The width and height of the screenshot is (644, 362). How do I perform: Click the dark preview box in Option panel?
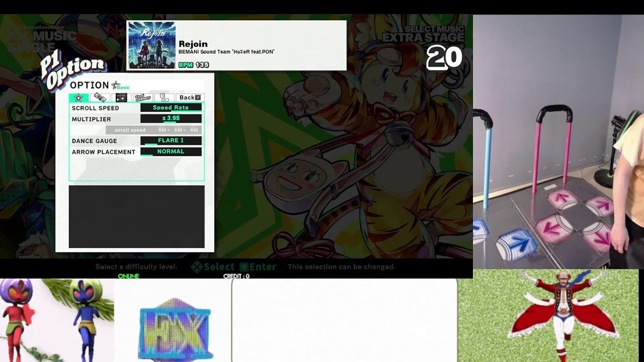[x=137, y=217]
